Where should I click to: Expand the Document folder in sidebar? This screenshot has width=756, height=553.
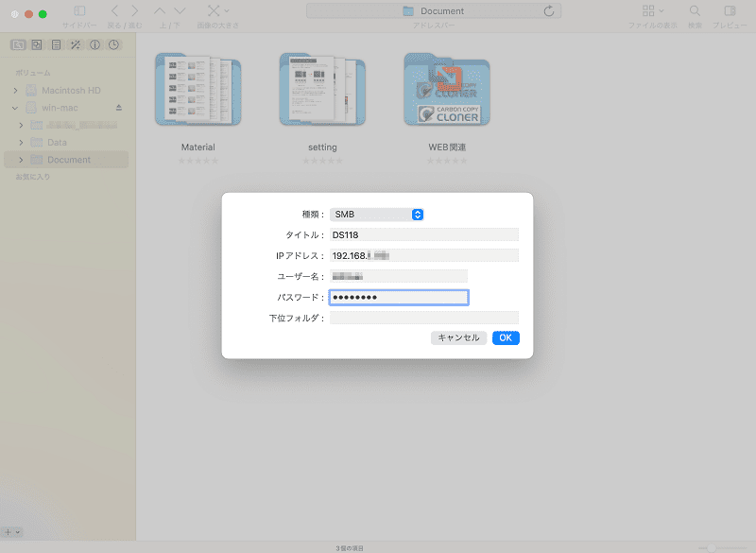(21, 160)
